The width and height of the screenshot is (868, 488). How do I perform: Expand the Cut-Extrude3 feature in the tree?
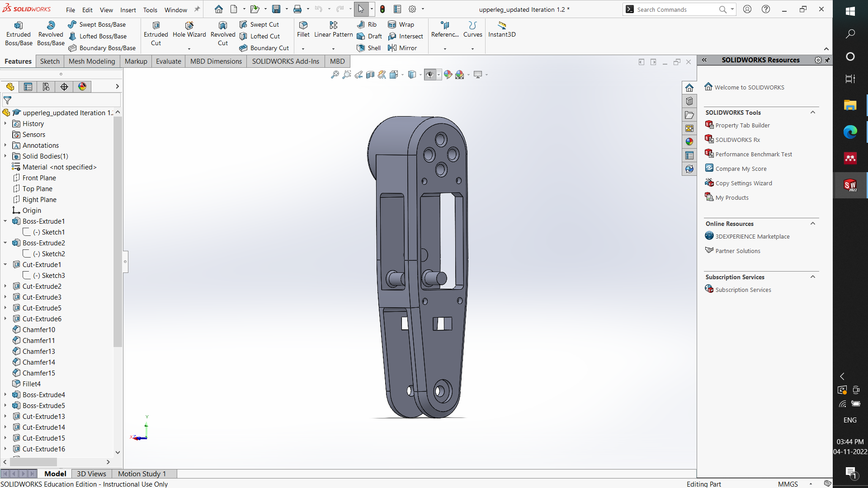point(5,297)
